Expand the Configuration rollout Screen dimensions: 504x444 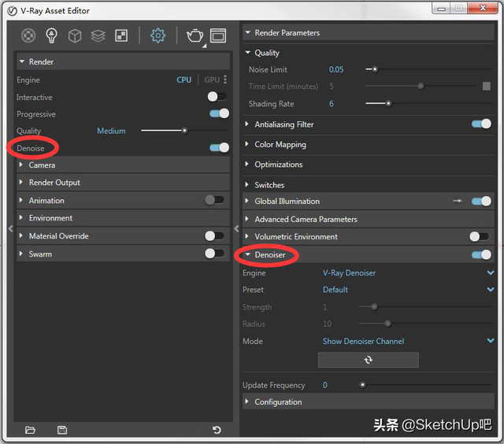tap(368, 402)
